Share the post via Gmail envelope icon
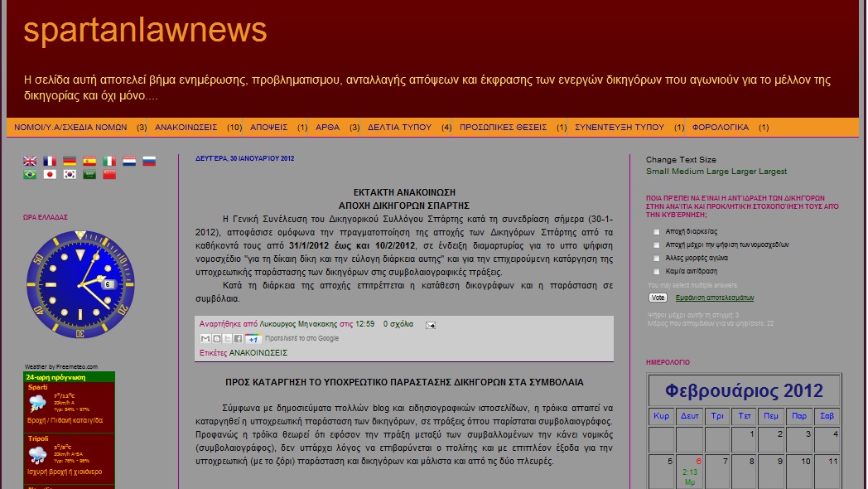 [x=205, y=339]
